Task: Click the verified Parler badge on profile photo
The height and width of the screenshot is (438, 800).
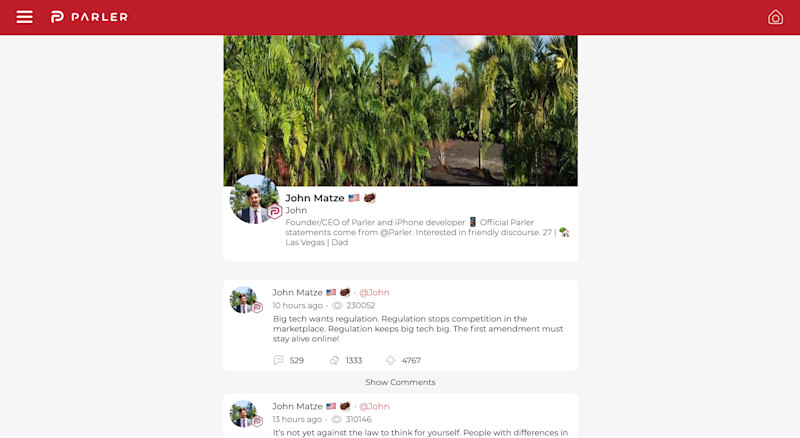Action: pos(274,211)
